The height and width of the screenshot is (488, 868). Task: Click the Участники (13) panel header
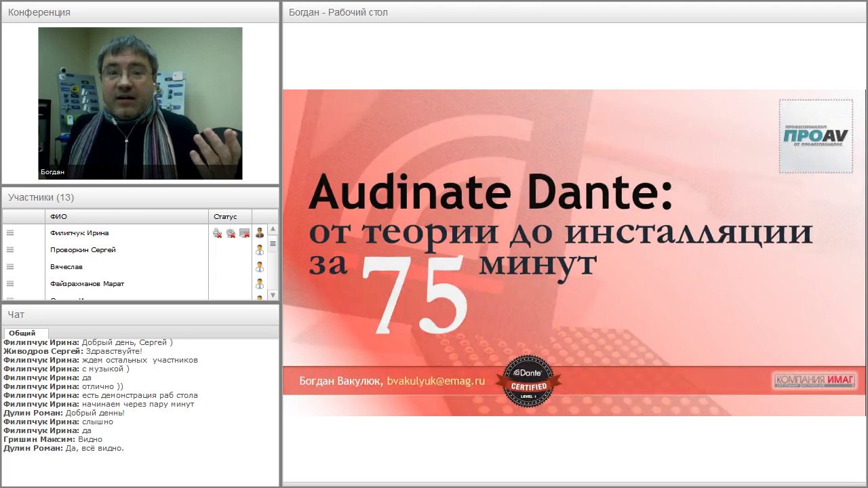pyautogui.click(x=140, y=198)
